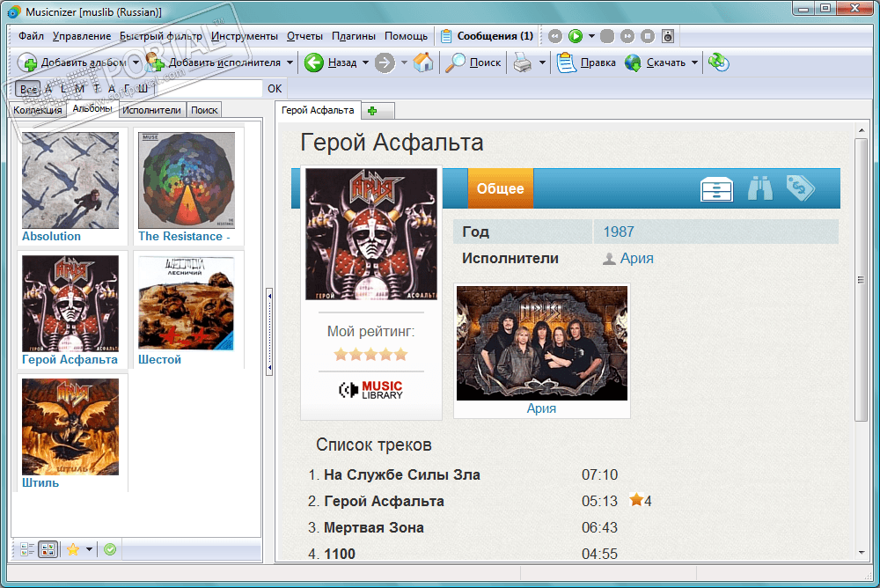
Task: Select the Общее tab in album header
Action: click(500, 188)
